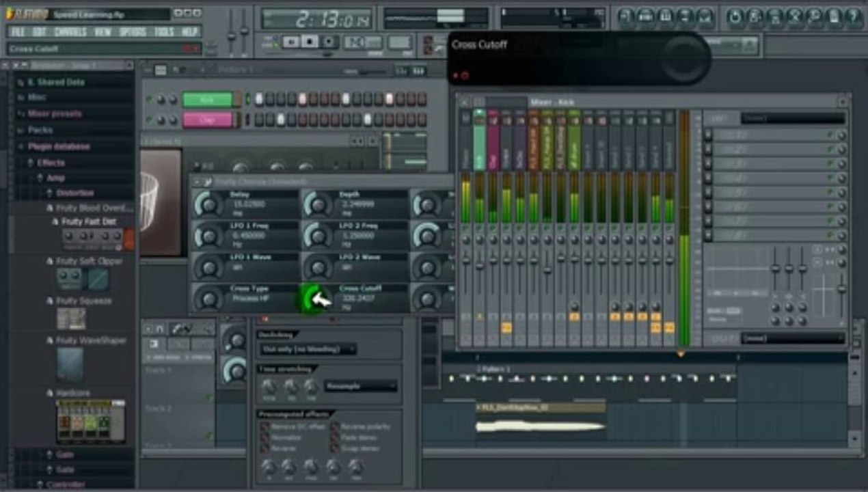Enable Swap stereo option

pyautogui.click(x=335, y=448)
